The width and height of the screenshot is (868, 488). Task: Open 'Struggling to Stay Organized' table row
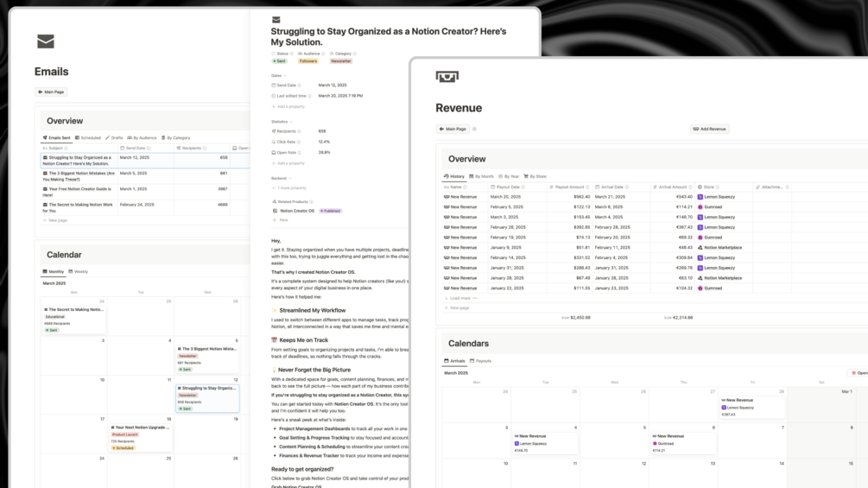click(79, 161)
